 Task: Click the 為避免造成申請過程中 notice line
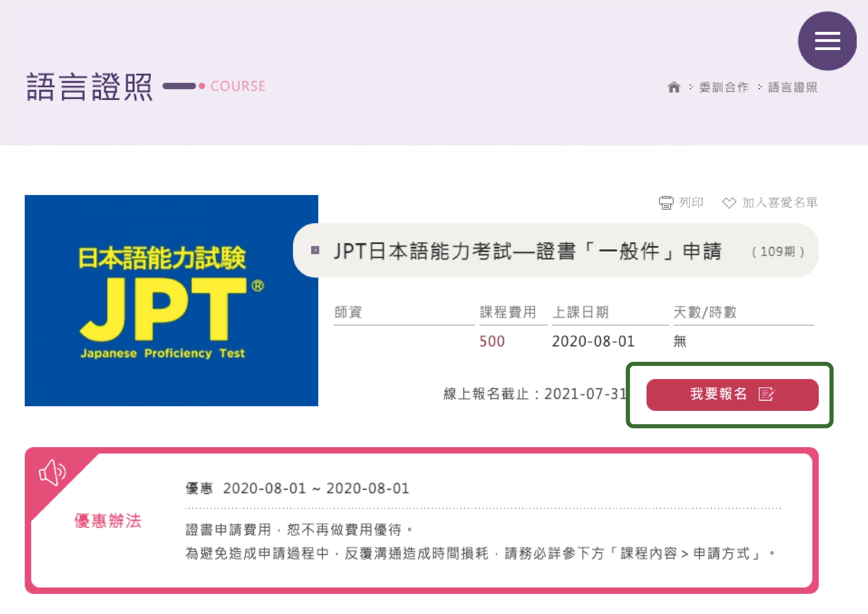[480, 553]
